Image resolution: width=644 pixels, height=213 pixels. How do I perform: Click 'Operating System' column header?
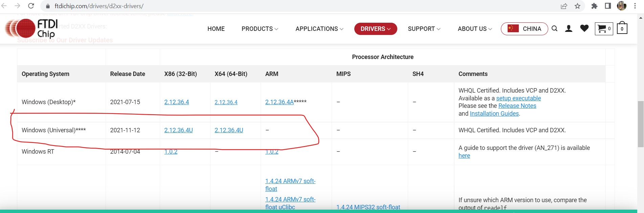point(45,74)
